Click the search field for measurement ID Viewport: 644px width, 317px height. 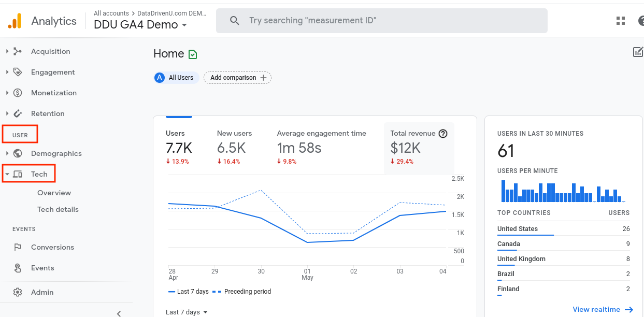382,21
